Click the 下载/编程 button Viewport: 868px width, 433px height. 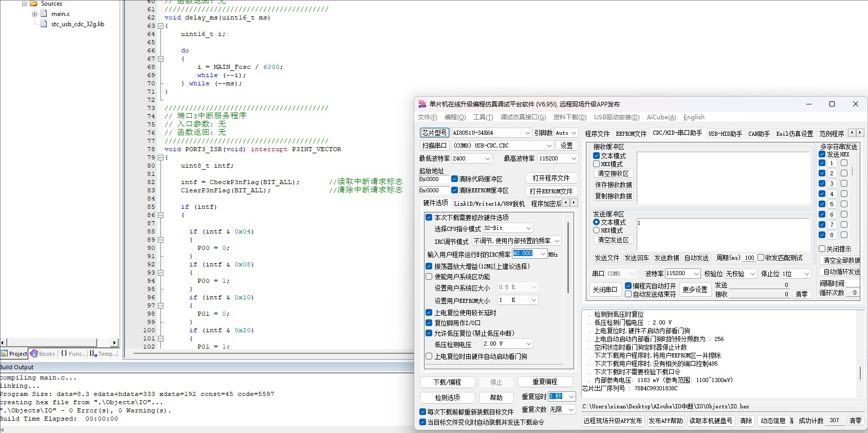[x=447, y=382]
